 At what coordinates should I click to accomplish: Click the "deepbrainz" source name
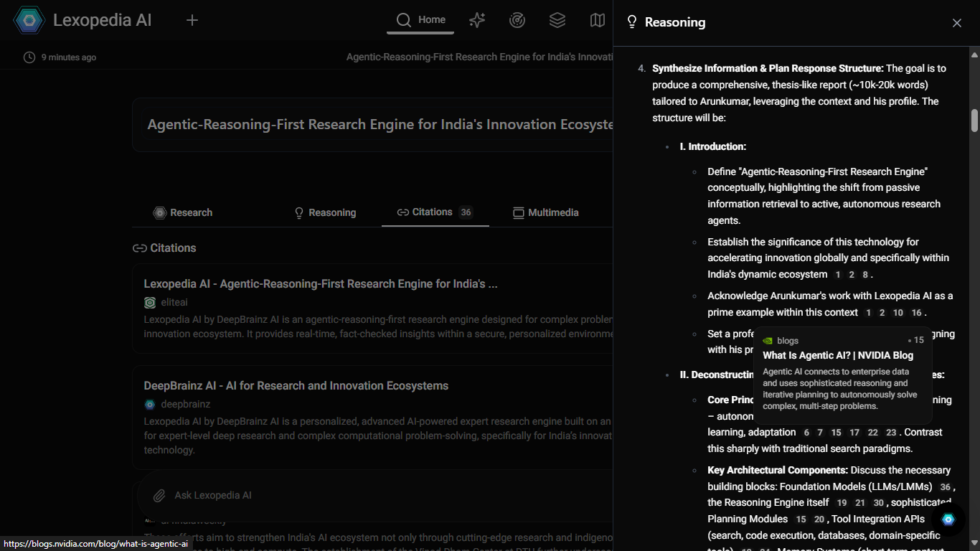(185, 405)
